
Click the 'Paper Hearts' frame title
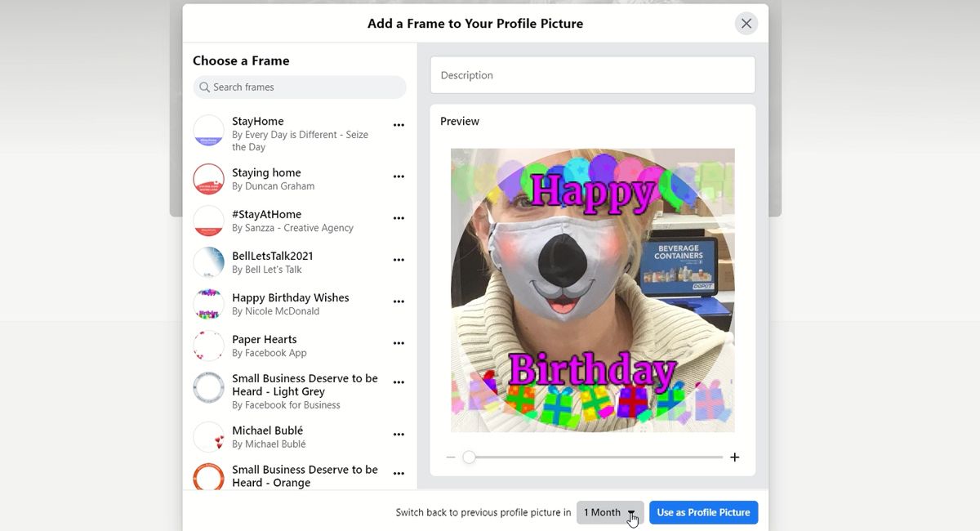265,339
